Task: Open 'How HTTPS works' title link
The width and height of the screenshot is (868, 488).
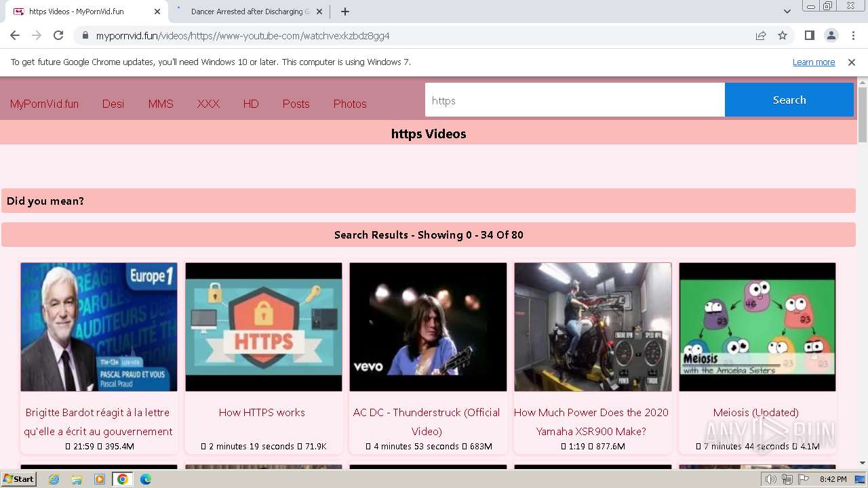Action: point(262,412)
